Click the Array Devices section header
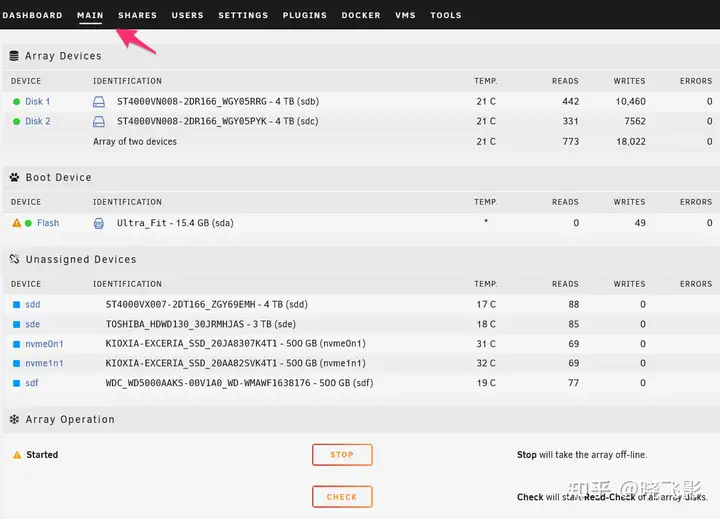 pos(63,56)
